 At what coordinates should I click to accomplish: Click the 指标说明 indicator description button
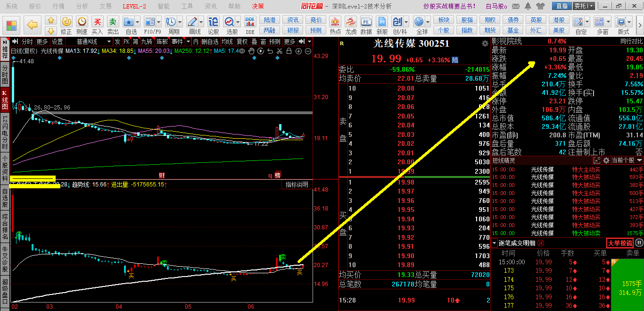[297, 185]
